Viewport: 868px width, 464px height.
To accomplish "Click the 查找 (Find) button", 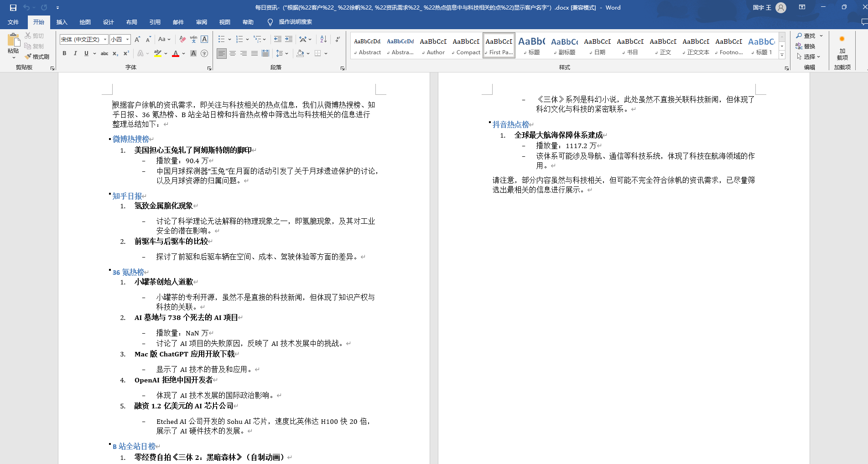I will point(806,36).
